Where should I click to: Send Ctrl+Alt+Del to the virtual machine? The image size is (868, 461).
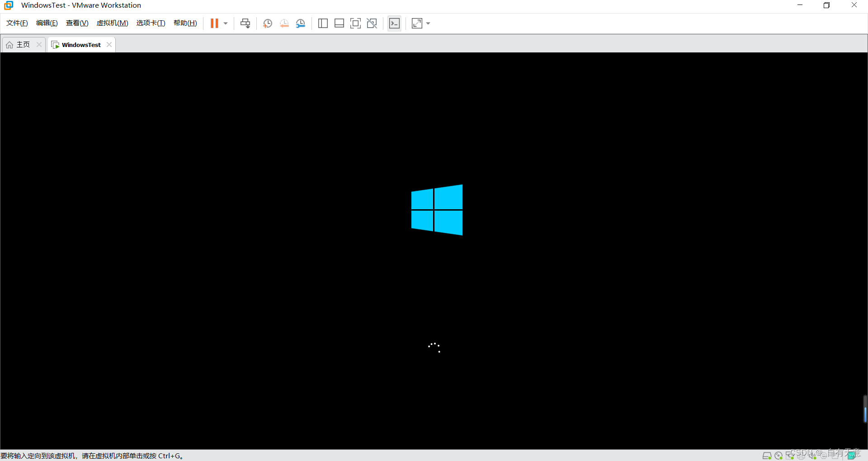pyautogui.click(x=245, y=24)
